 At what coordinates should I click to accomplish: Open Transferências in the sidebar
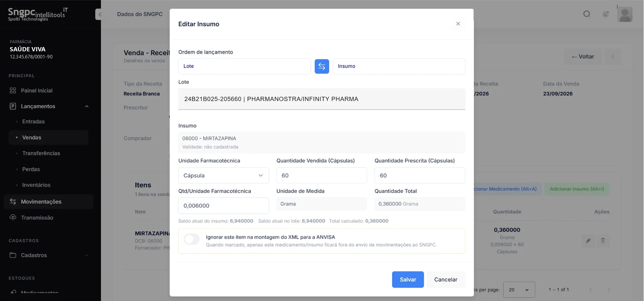pos(41,153)
